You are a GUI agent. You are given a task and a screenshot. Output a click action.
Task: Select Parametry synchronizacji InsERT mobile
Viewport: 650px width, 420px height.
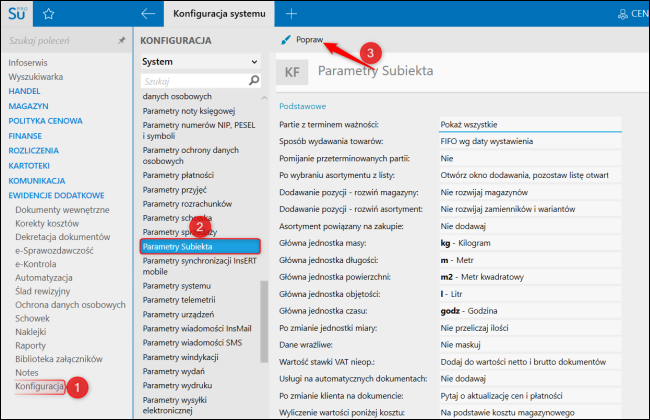[x=199, y=266]
